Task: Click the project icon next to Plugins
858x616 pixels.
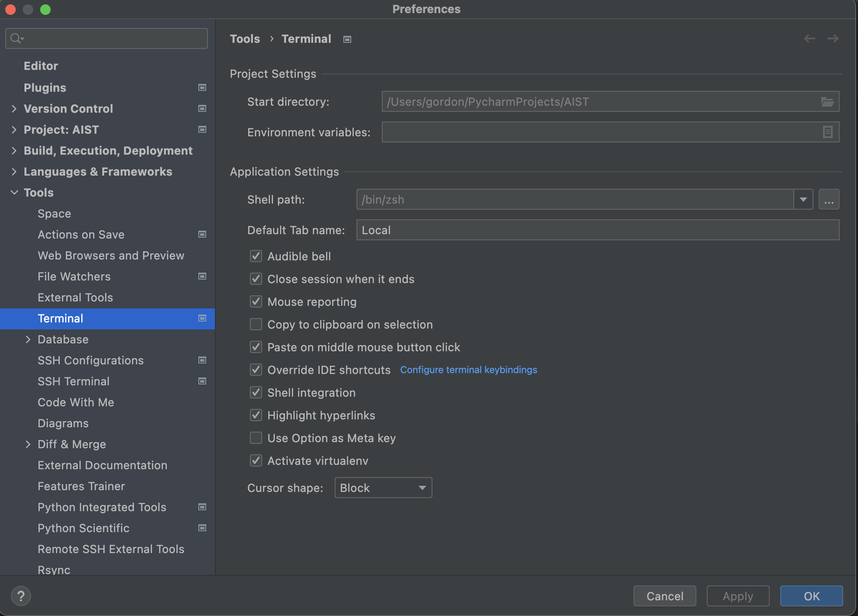Action: pos(202,88)
